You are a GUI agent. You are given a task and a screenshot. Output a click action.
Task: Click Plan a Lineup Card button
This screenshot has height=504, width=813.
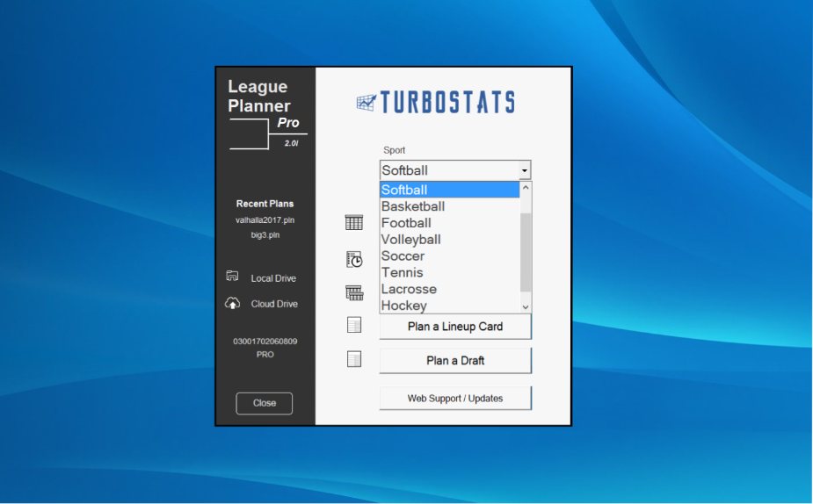tap(455, 327)
